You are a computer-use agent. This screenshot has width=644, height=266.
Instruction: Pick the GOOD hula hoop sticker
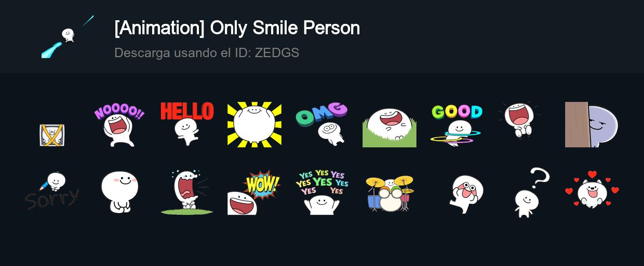(x=457, y=125)
